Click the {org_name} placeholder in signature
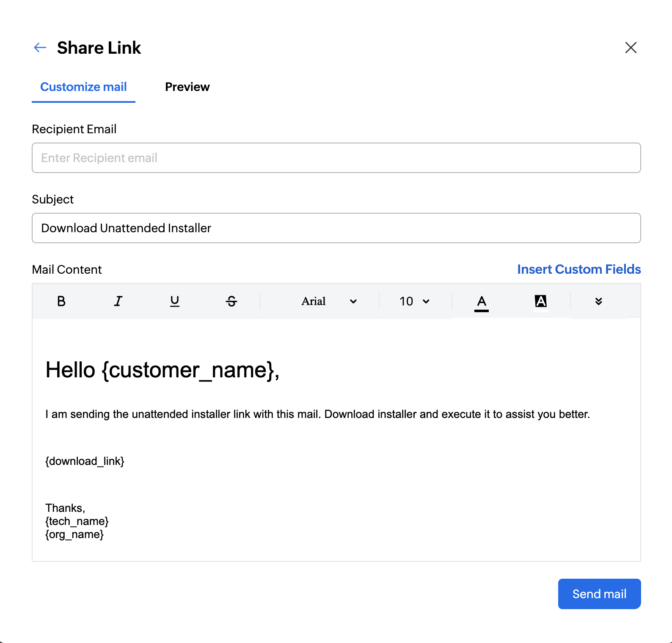The height and width of the screenshot is (643, 672). point(74,534)
